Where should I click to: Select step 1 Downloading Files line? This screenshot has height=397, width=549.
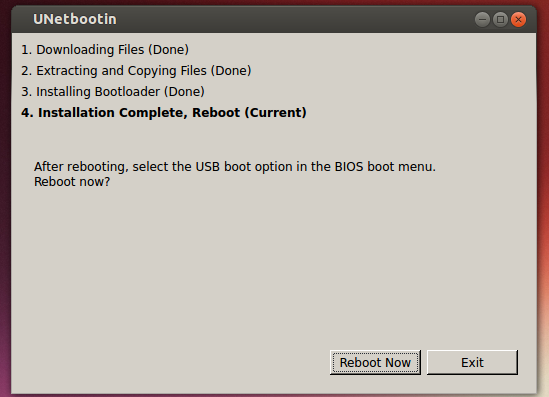tap(105, 50)
